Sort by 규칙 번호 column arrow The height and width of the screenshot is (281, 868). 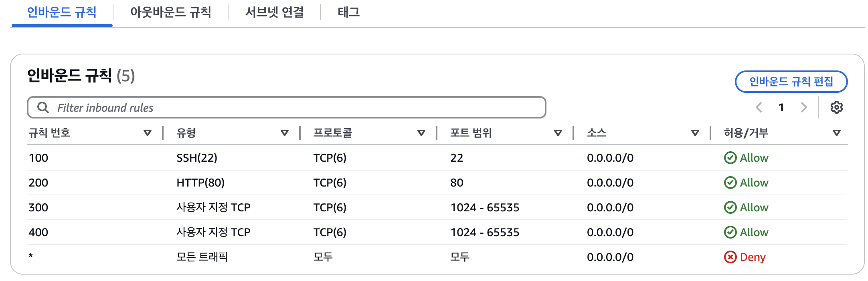coord(148,133)
